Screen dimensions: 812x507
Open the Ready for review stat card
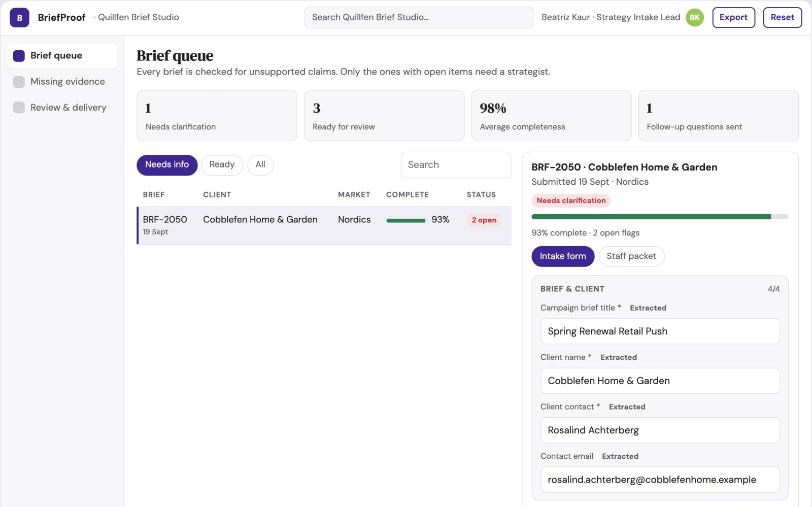384,116
